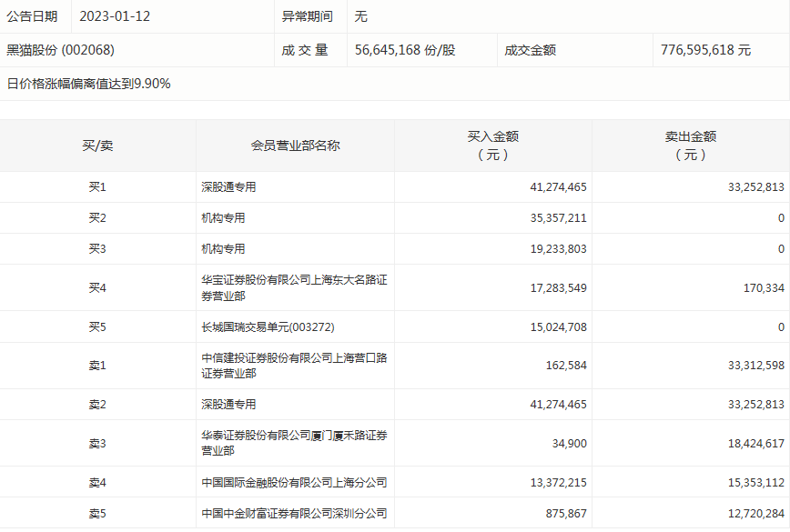Click 深股通专用 in the 买1 row
The height and width of the screenshot is (532, 790).
tap(228, 187)
